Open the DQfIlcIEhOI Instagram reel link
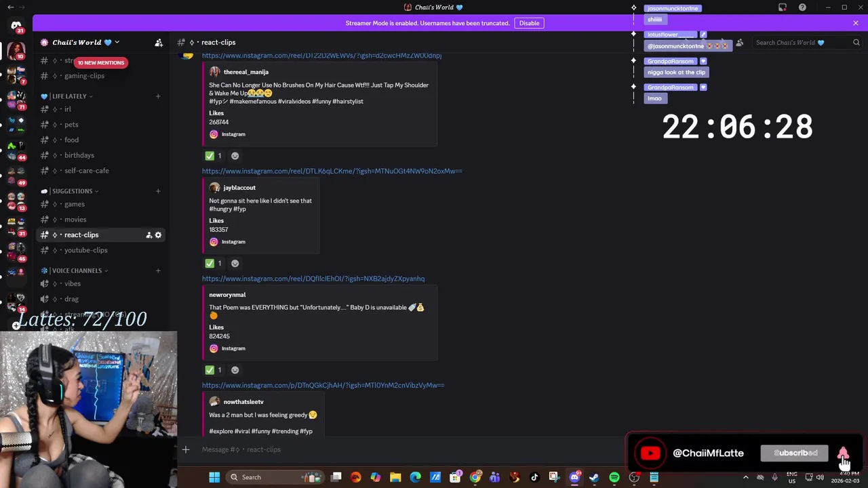The image size is (868, 488). click(x=313, y=279)
